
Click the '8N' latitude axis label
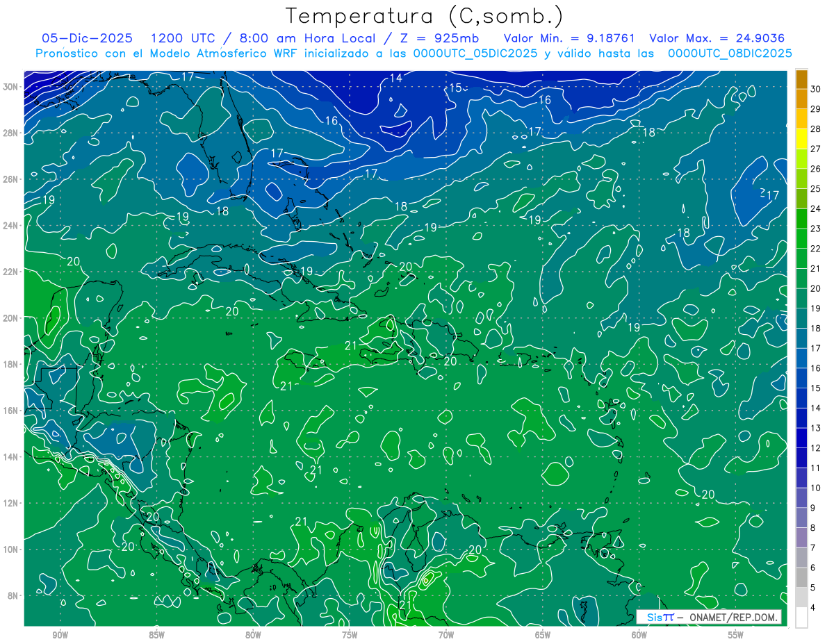tap(14, 596)
